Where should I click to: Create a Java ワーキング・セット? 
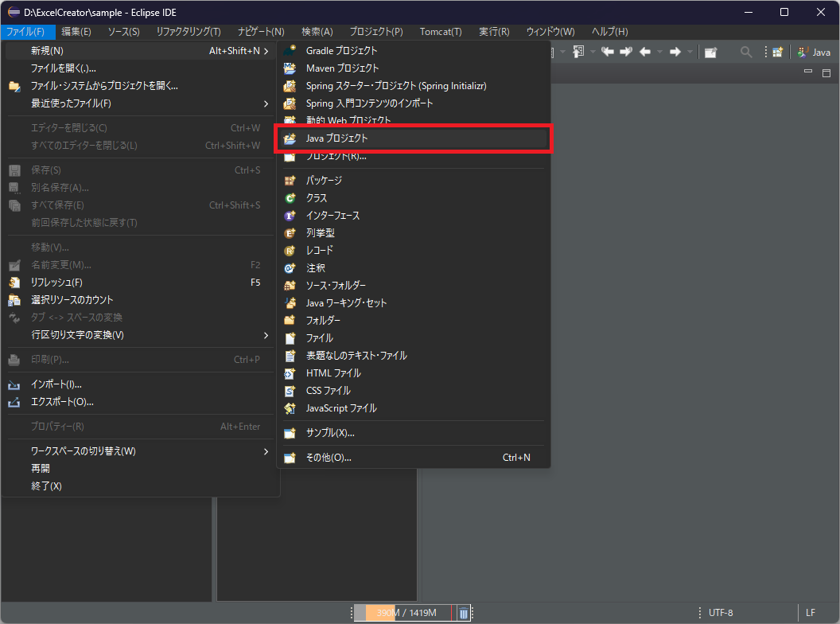click(413, 303)
